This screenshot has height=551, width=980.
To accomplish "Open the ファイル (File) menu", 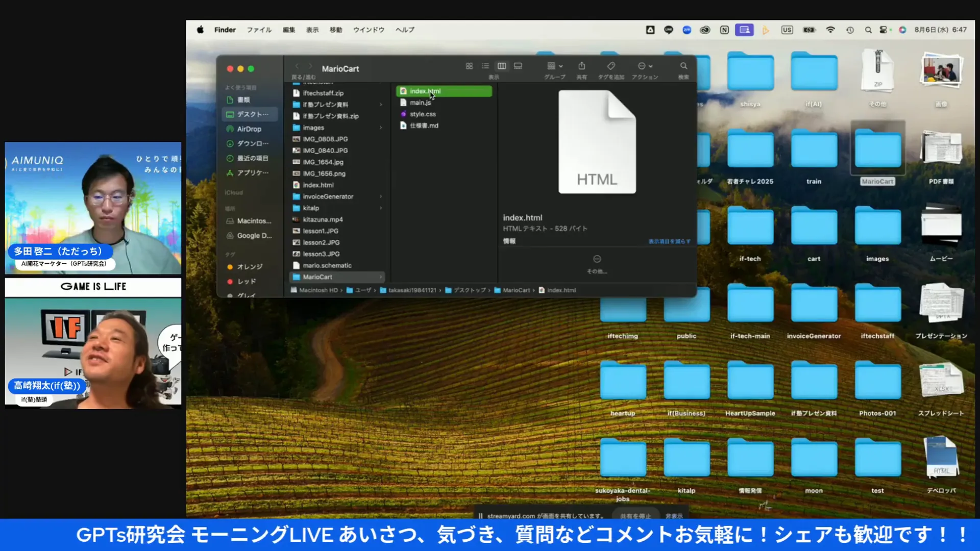I will tap(259, 30).
